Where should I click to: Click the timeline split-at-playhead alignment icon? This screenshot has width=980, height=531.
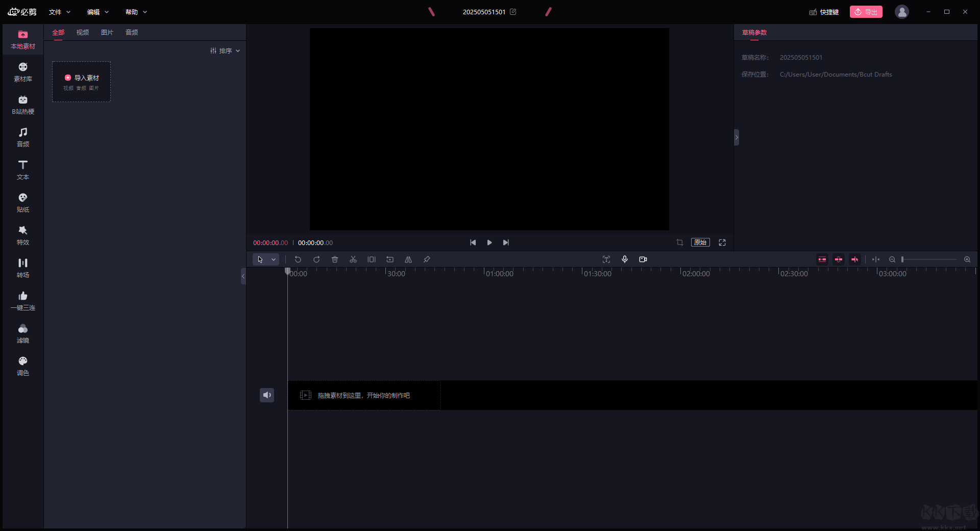tap(876, 259)
